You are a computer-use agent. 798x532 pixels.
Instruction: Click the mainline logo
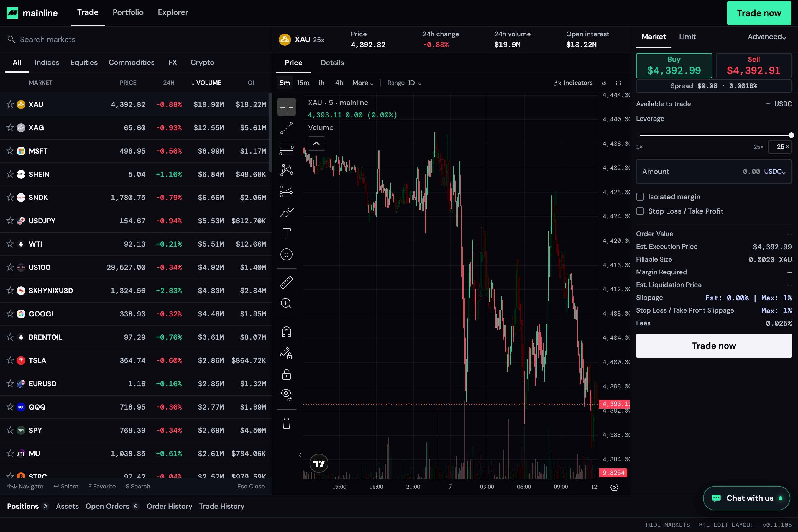[32, 13]
